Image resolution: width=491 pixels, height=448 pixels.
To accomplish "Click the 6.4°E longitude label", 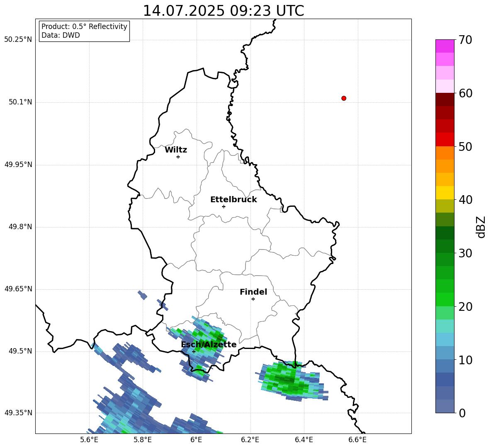I will [x=304, y=440].
